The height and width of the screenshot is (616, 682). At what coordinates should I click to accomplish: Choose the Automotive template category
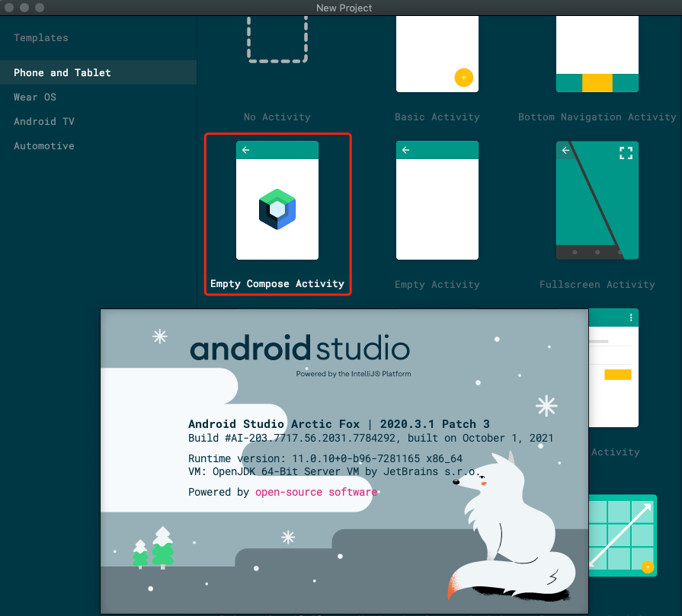click(44, 145)
